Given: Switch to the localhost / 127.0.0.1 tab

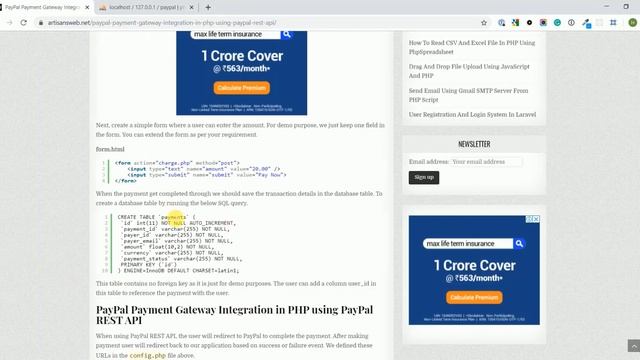Looking at the screenshot, I should (x=146, y=7).
